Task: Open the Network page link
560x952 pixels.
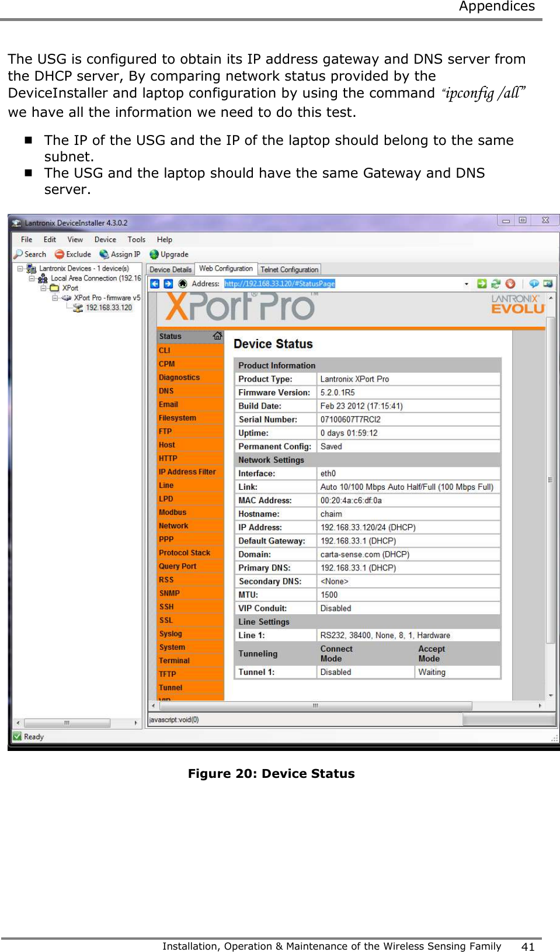Action: [x=173, y=526]
